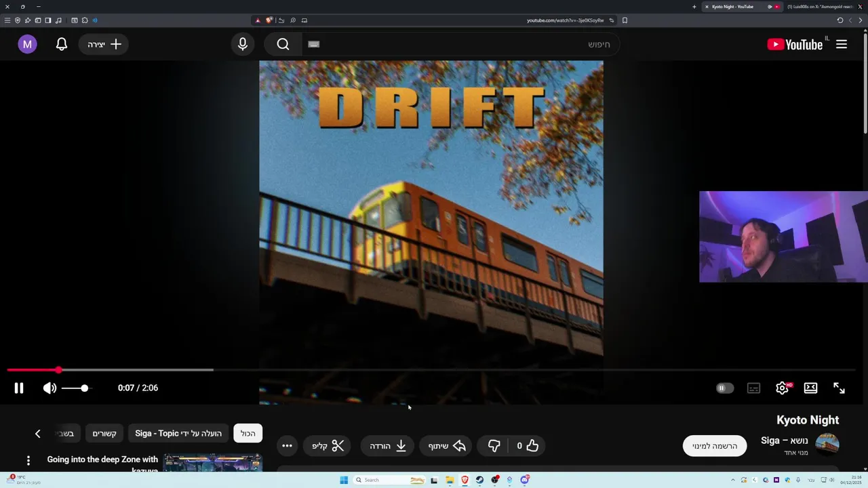Mute the Kyoto Night tab audio icon
Image resolution: width=868 pixels, height=488 pixels.
click(x=770, y=7)
